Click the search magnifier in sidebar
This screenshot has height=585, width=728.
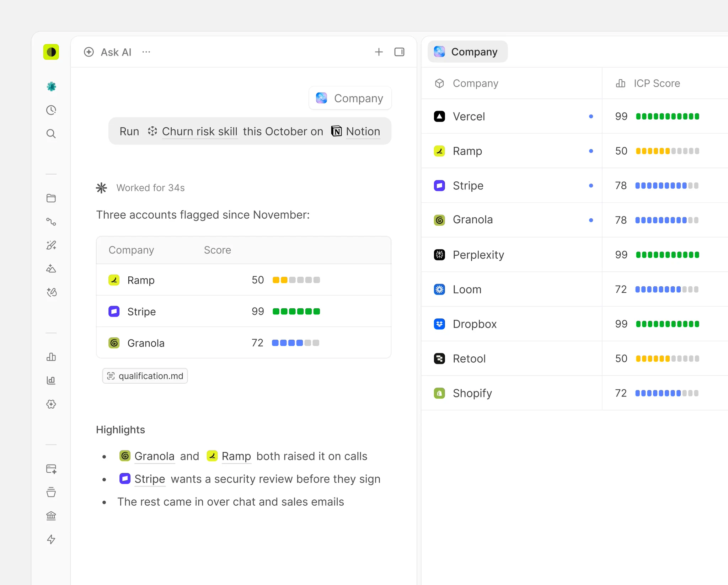pyautogui.click(x=51, y=134)
